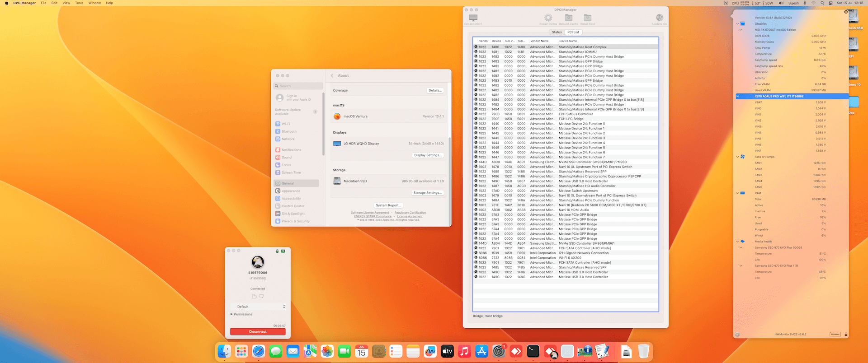Close the HWMonitor panel with the X
This screenshot has width=868, height=363.
click(846, 12)
